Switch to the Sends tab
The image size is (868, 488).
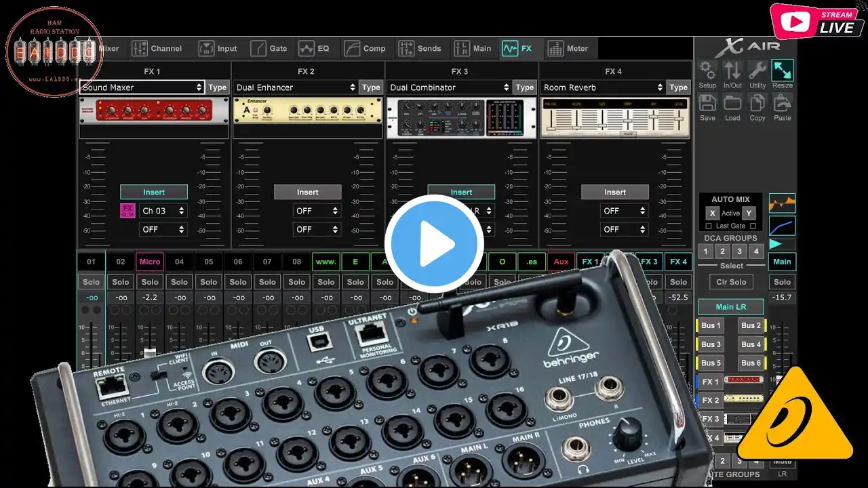pos(420,48)
